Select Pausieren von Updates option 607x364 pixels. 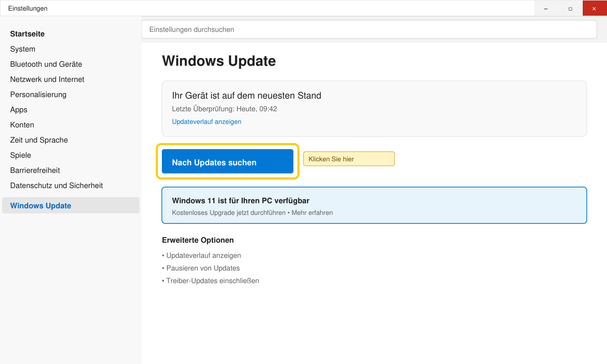click(201, 268)
